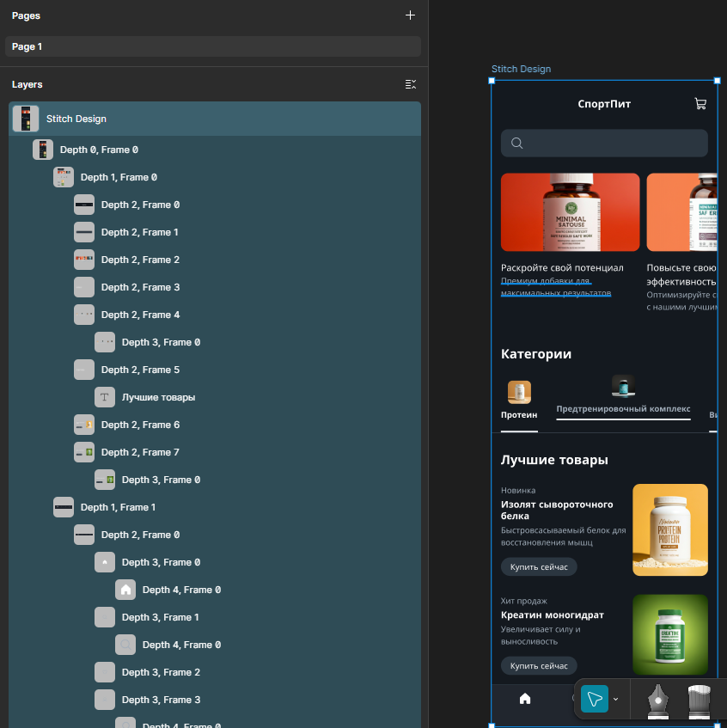Click the Лучшие товары heading on the canvas
The height and width of the screenshot is (728, 727).
click(x=554, y=460)
